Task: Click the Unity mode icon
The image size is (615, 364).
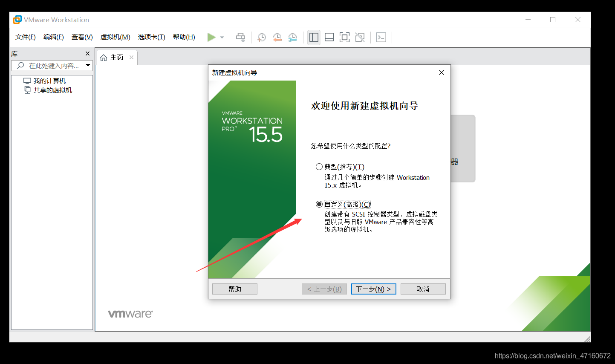Action: pyautogui.click(x=360, y=38)
